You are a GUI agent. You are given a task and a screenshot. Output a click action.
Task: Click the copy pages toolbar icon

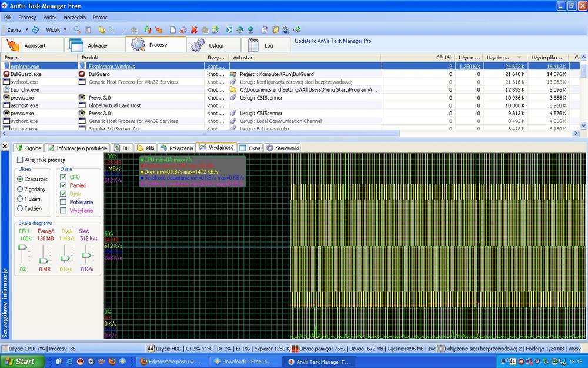coord(265,29)
